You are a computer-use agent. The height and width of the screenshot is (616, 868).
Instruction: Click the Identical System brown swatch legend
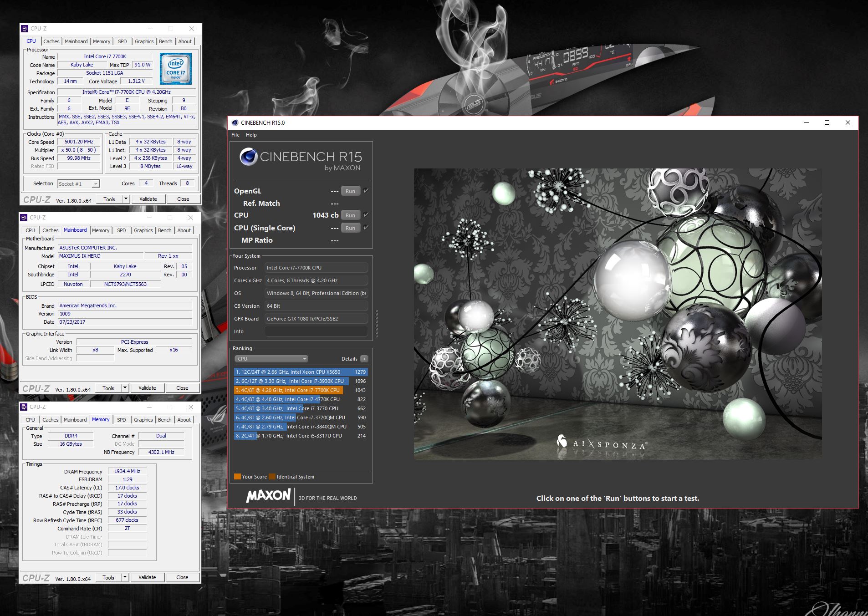click(x=272, y=477)
